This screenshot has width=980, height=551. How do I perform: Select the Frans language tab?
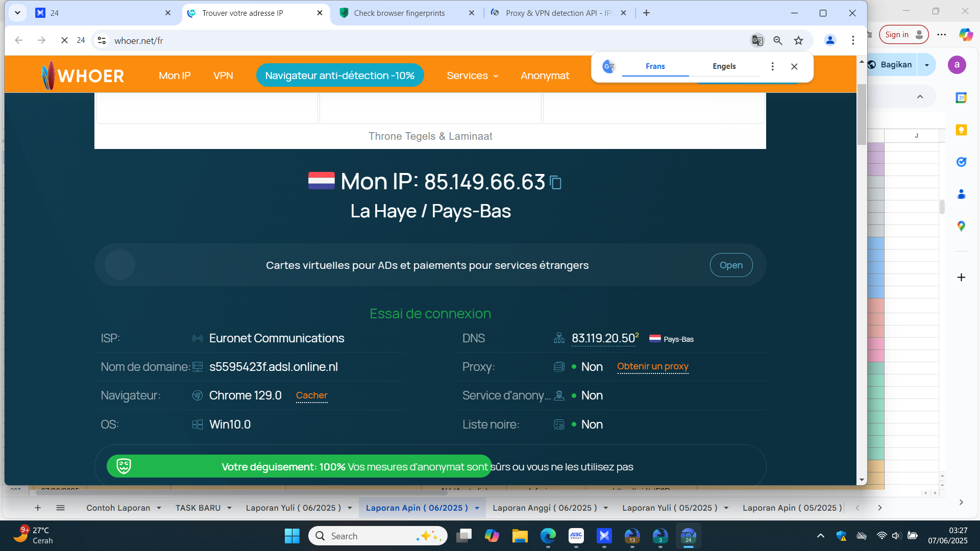point(655,66)
